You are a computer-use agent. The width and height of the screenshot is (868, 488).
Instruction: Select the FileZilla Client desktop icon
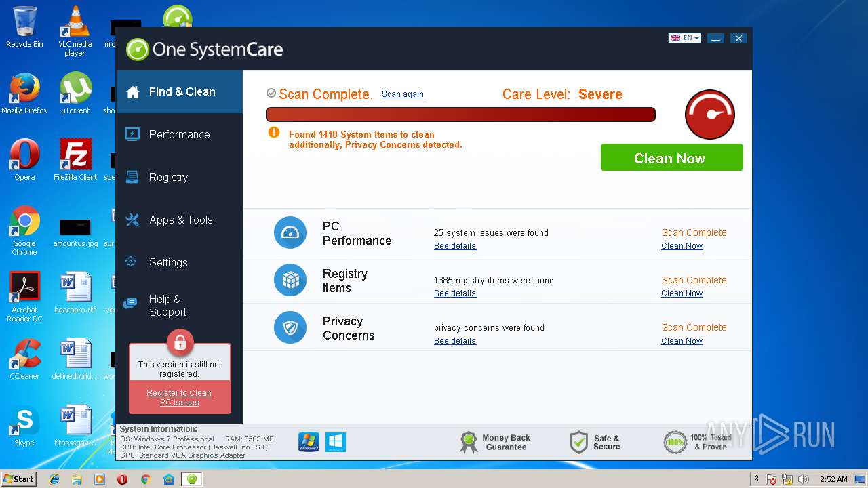pyautogui.click(x=75, y=160)
